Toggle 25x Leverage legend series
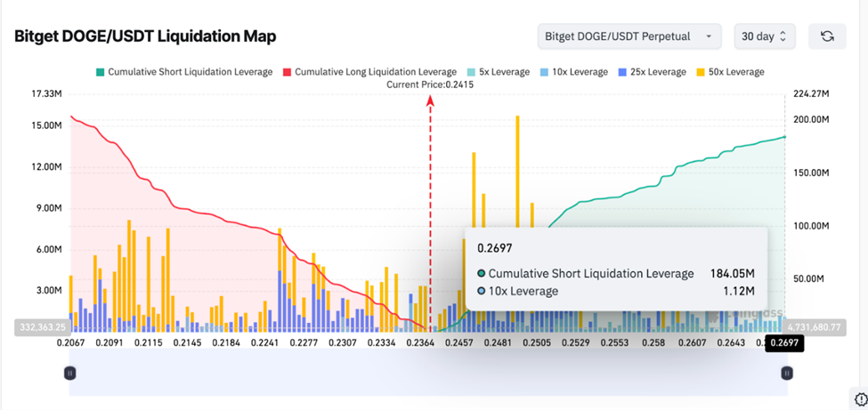 coord(652,72)
